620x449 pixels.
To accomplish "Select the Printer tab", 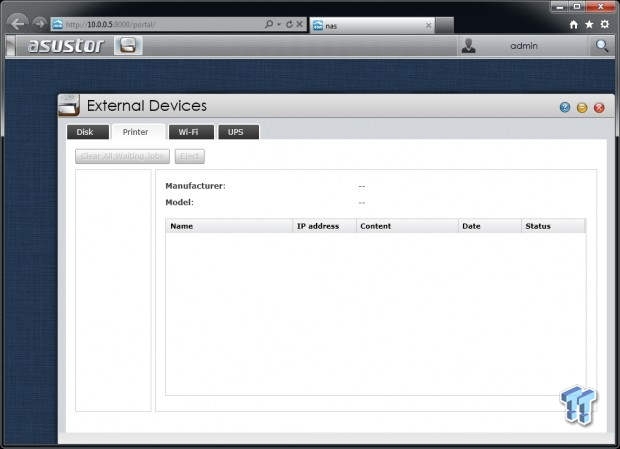I will pos(138,132).
